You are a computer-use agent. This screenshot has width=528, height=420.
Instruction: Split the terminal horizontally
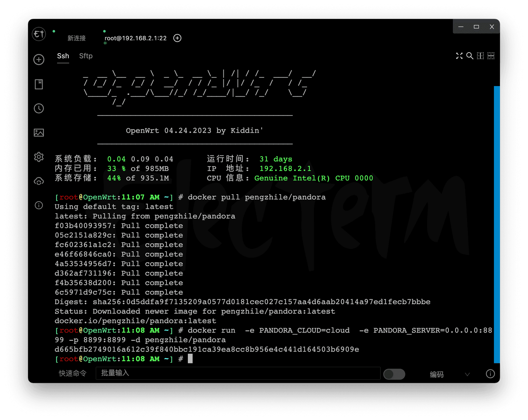pos(491,56)
